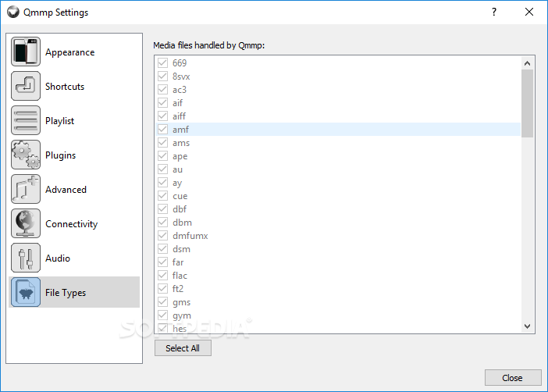Screen dimensions: 548x392
Task: Select the 'ape' row text
Action: (x=180, y=156)
